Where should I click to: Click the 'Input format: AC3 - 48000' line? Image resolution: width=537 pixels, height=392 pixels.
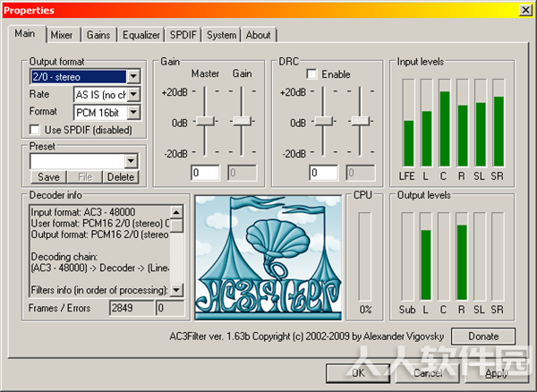83,212
